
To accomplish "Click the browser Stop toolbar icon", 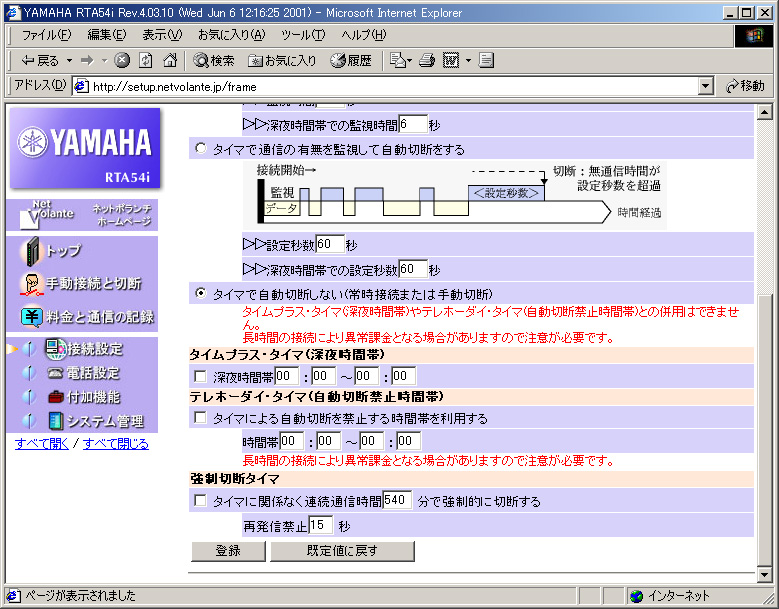I will pos(122,60).
